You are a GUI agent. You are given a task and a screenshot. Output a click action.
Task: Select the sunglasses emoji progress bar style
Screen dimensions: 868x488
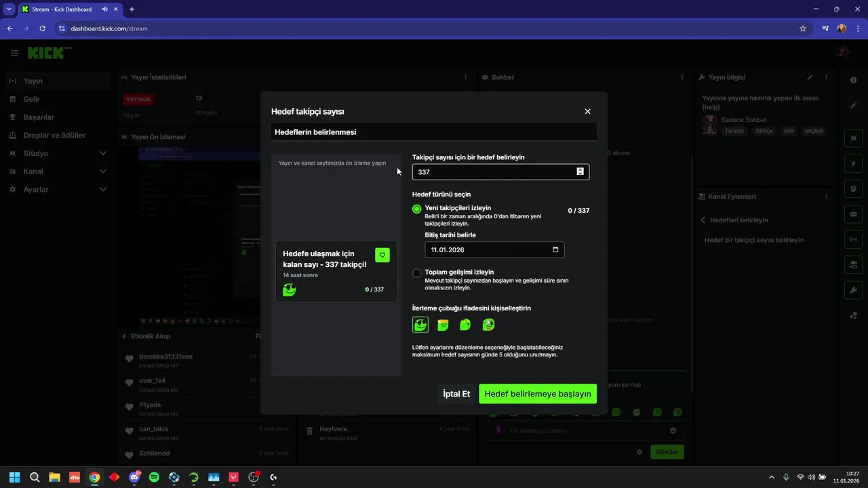[x=420, y=325]
